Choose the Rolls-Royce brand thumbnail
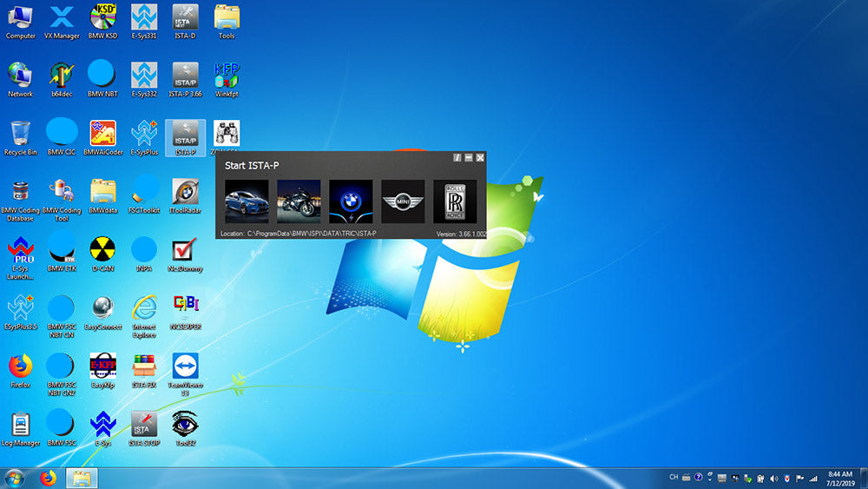 pyautogui.click(x=455, y=202)
